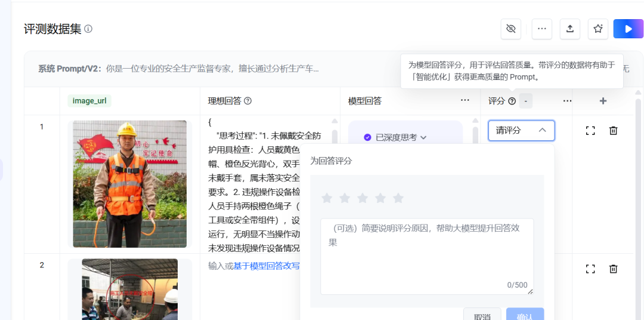Click the hidden-eye visibility icon in toolbar
The image size is (644, 320).
511,29
